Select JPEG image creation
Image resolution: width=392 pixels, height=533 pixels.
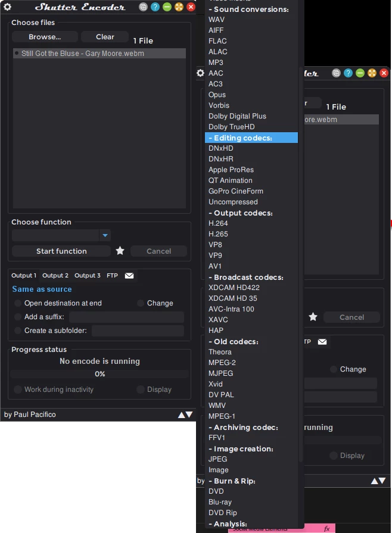pyautogui.click(x=218, y=459)
